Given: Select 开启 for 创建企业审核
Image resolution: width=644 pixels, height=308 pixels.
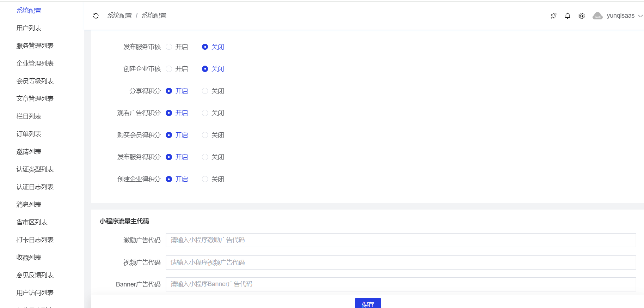Looking at the screenshot, I should (x=169, y=69).
